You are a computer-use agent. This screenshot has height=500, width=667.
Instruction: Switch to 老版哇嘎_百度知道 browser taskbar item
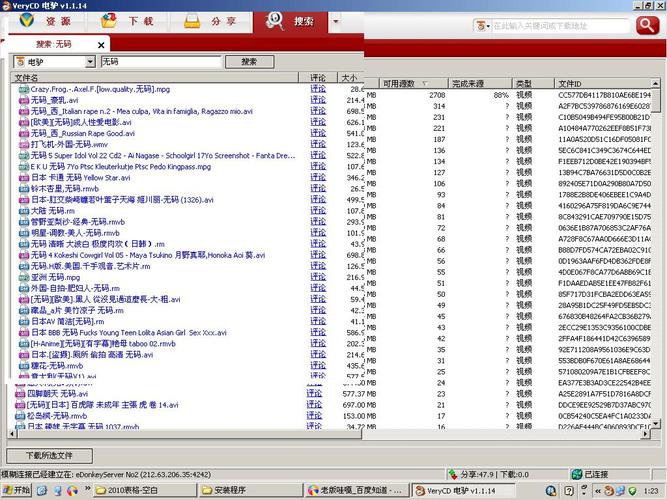pyautogui.click(x=356, y=490)
